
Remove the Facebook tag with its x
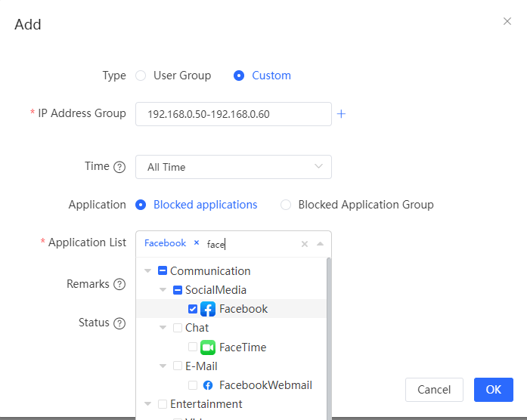tap(197, 242)
